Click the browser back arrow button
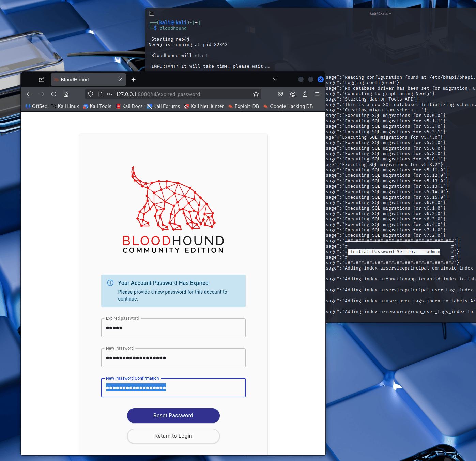 click(29, 94)
